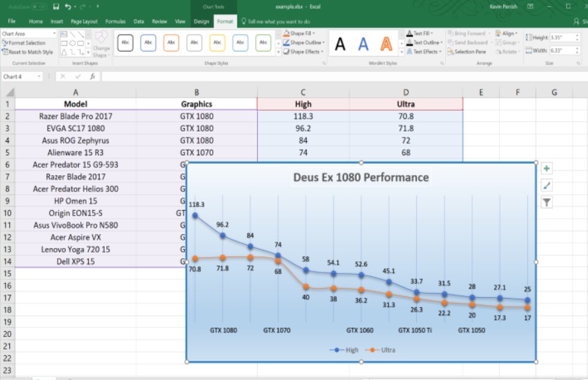Click the chart Height input field

coord(561,38)
